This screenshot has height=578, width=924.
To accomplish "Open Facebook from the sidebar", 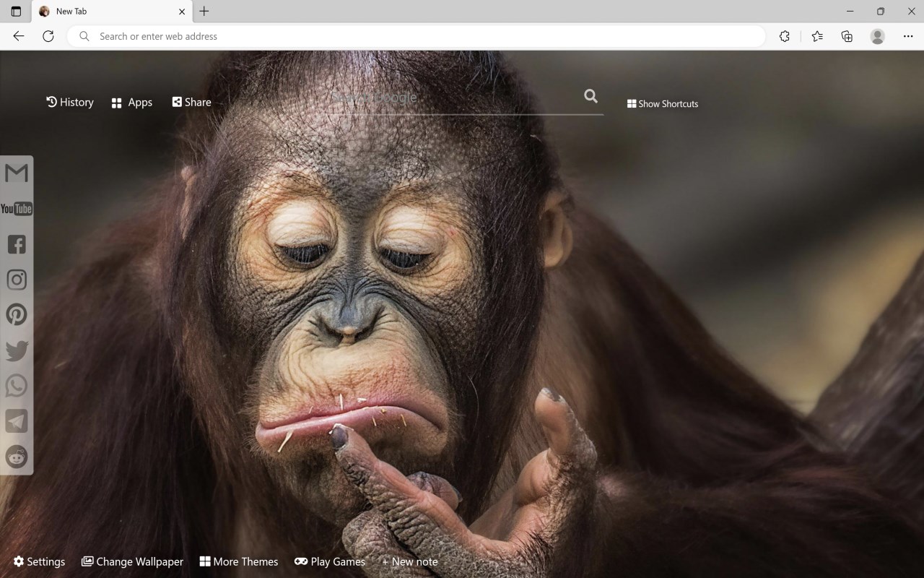I will tap(17, 244).
